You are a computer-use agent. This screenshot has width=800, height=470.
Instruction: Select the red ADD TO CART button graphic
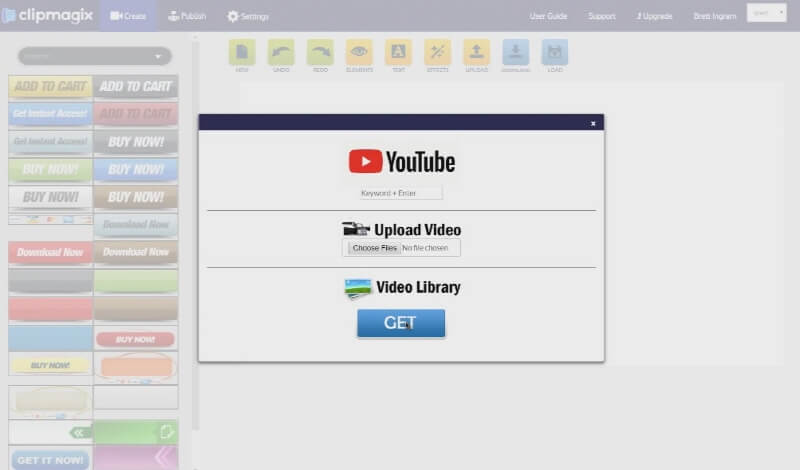(x=136, y=114)
